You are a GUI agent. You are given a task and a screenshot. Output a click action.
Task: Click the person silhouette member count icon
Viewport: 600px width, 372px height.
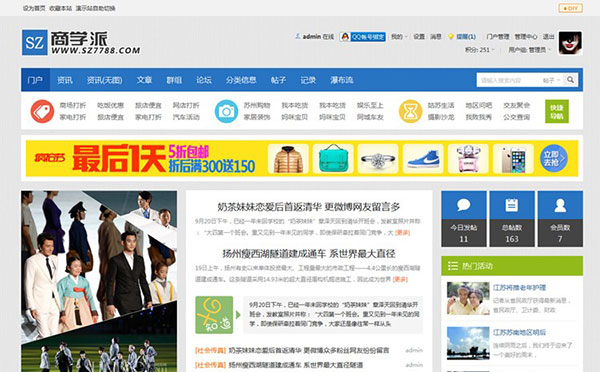point(560,205)
